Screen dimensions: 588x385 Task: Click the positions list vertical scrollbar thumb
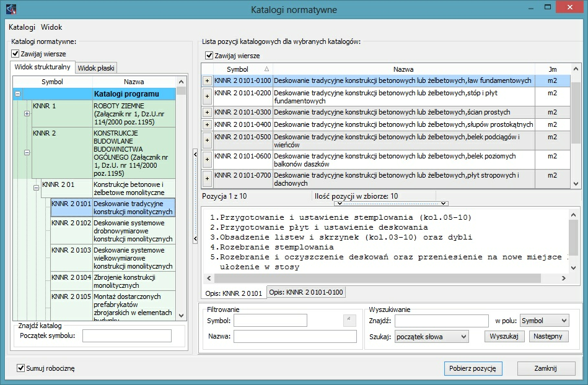(576, 113)
